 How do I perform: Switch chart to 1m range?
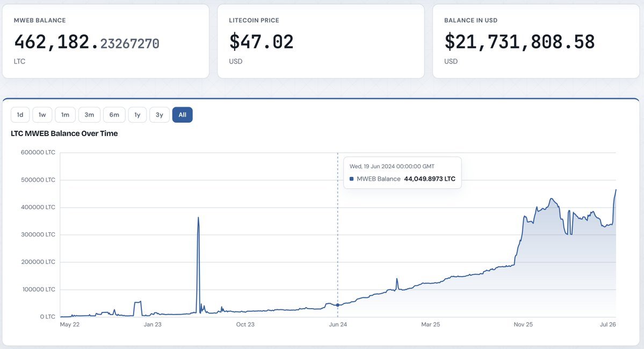click(66, 115)
